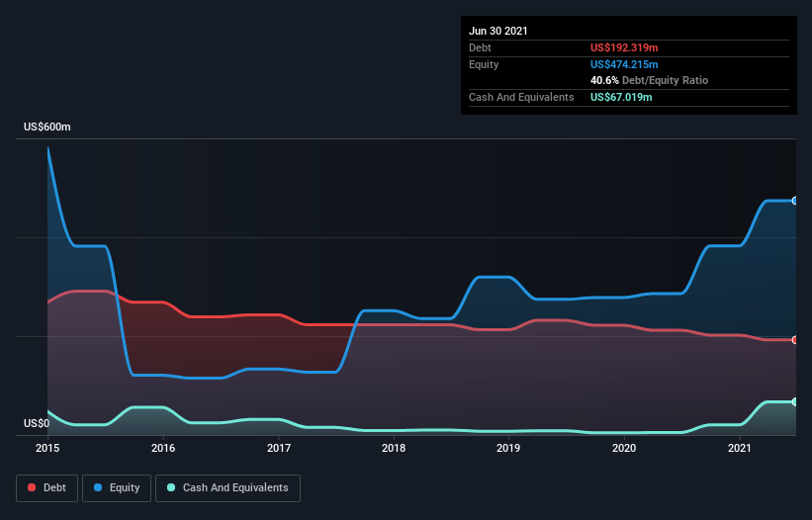Select the 2020 x-axis label
812x520 pixels.
tap(624, 448)
